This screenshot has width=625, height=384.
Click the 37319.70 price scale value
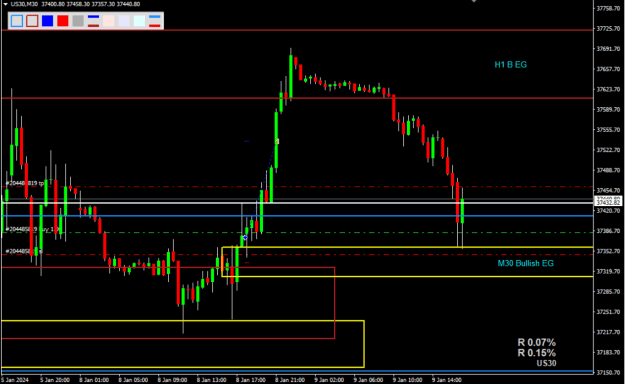[x=608, y=271]
